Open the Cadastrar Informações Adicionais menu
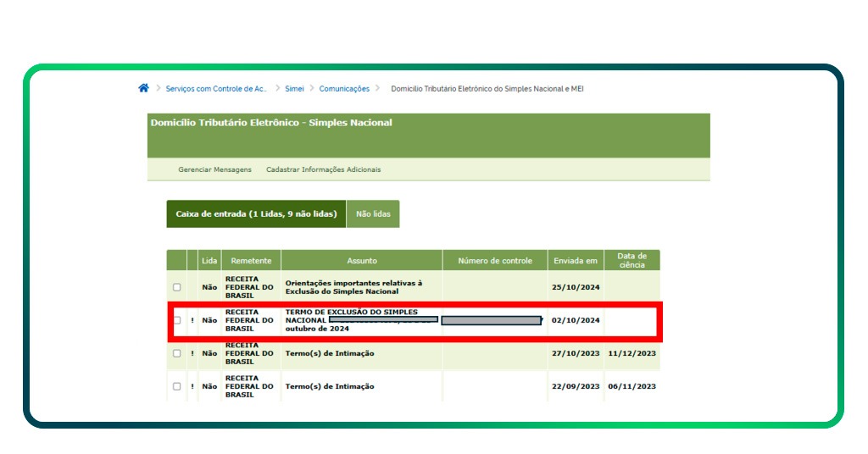The width and height of the screenshot is (868, 454). 323,169
